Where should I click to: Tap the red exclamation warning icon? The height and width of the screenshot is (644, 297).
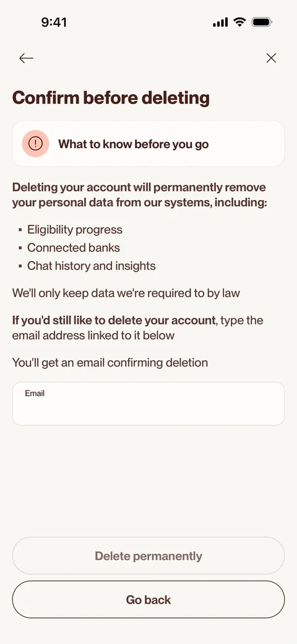click(x=36, y=144)
